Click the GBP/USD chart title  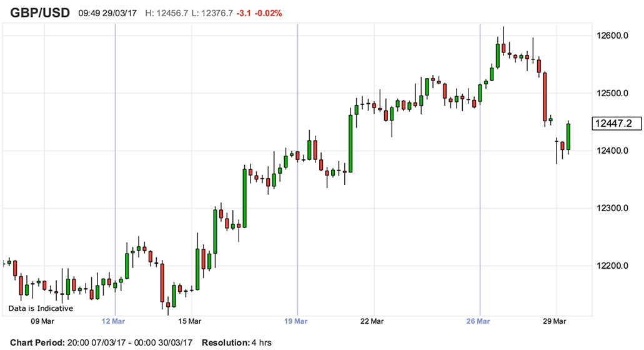coord(39,12)
